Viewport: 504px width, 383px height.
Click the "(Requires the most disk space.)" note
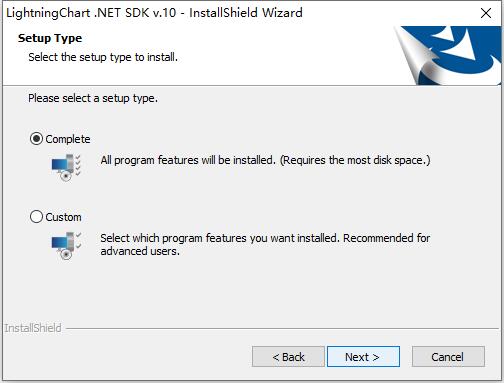[355, 160]
